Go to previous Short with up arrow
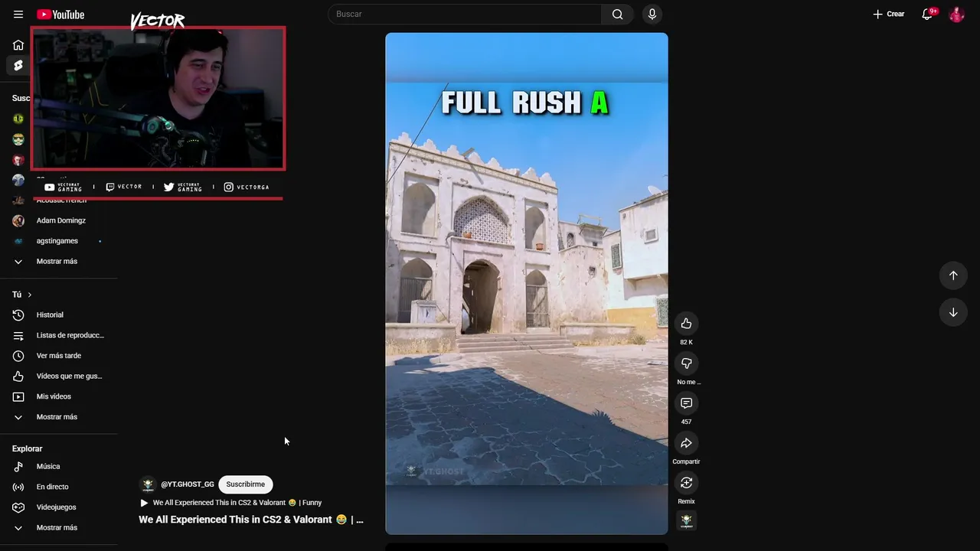Viewport: 980px width, 551px height. (953, 275)
